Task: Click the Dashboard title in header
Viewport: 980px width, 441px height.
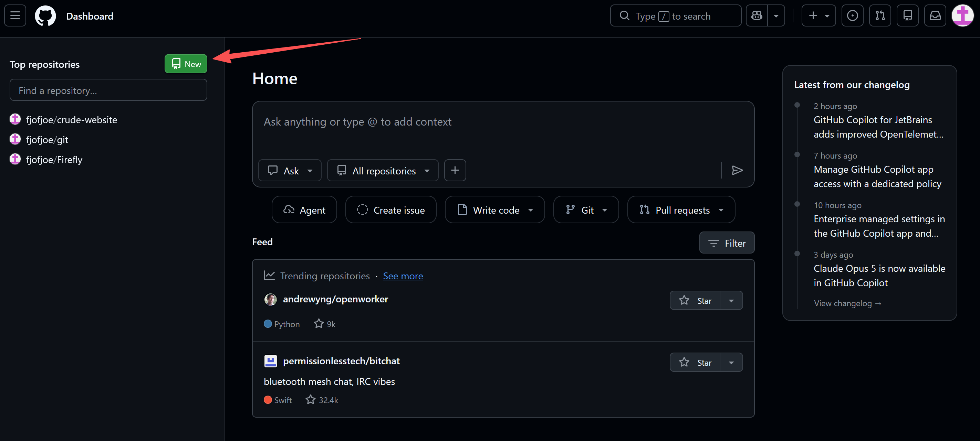Action: pyautogui.click(x=90, y=16)
